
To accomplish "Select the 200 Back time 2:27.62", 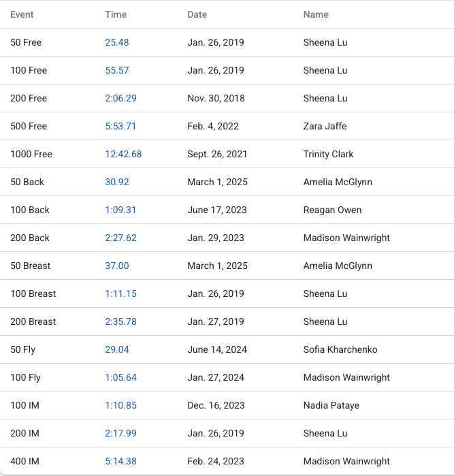I will pos(120,238).
